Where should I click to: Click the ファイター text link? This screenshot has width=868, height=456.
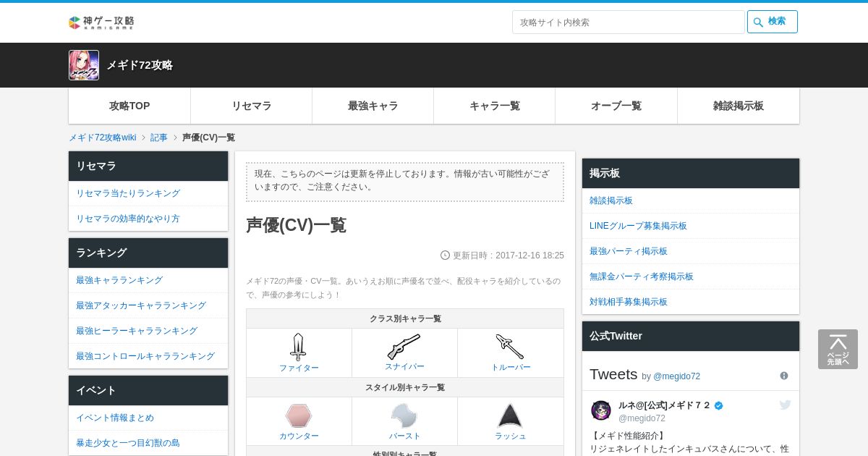click(299, 368)
